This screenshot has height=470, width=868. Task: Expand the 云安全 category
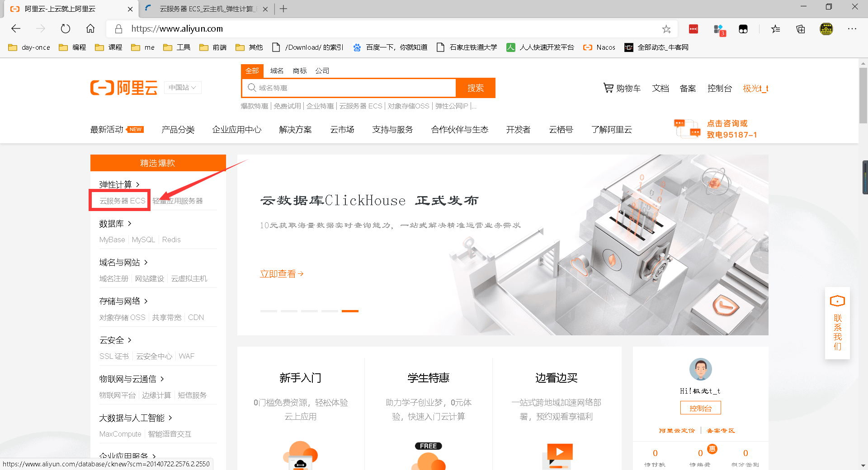(115, 340)
